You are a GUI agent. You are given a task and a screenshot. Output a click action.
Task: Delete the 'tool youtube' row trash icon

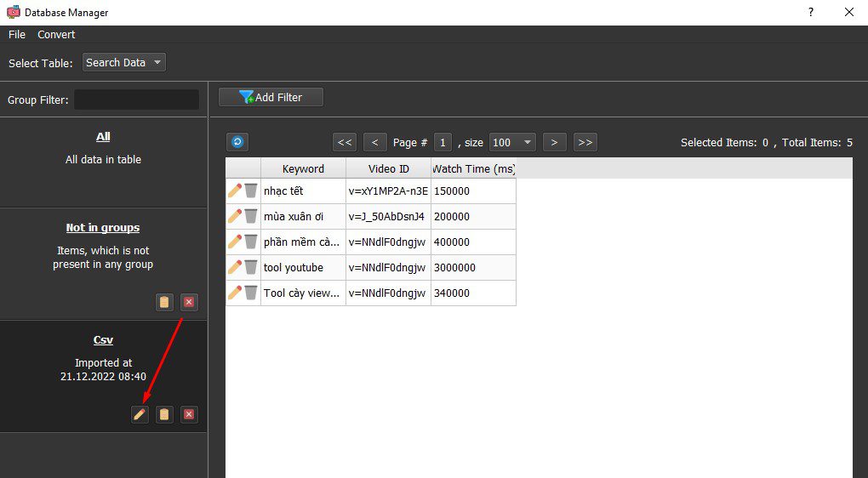click(x=251, y=267)
